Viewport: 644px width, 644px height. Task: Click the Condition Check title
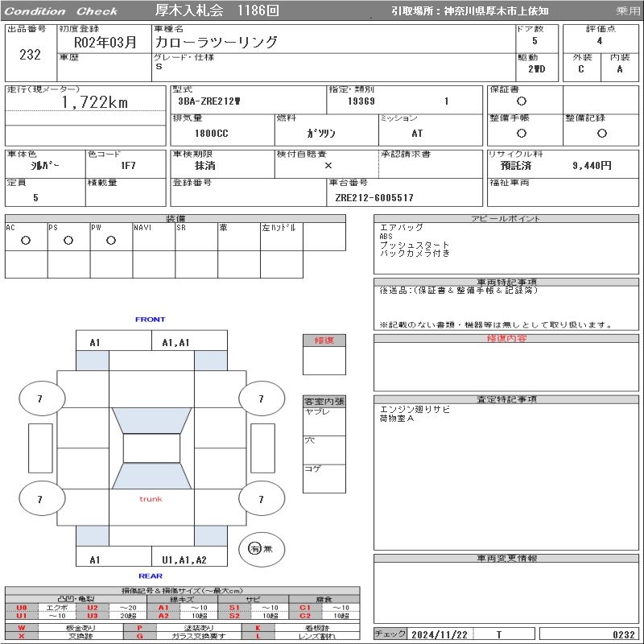pyautogui.click(x=61, y=11)
